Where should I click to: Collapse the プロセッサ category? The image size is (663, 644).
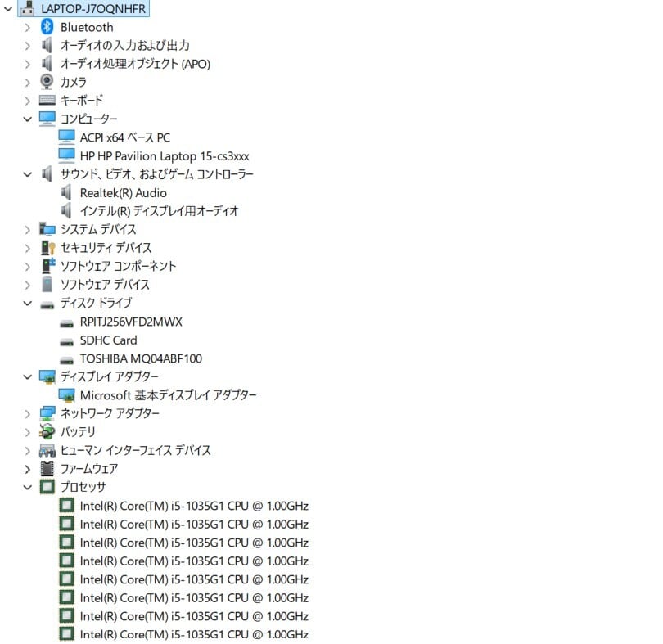pyautogui.click(x=28, y=487)
